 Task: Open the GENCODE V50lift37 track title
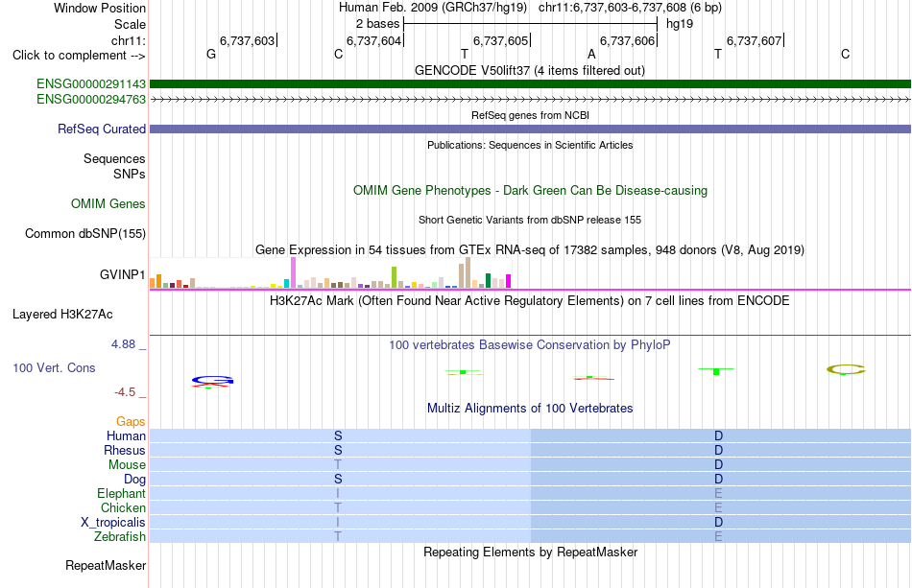(x=530, y=71)
